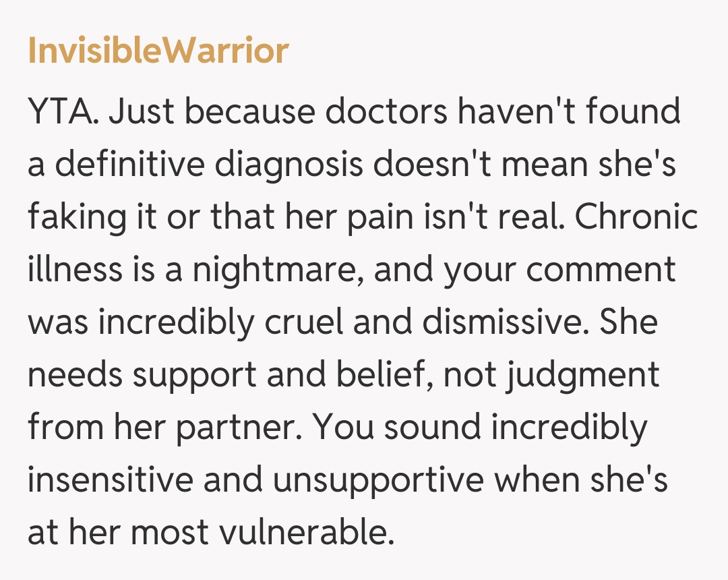728x580 pixels.
Task: Open the InvisibleWarrior user profile
Action: point(158,51)
